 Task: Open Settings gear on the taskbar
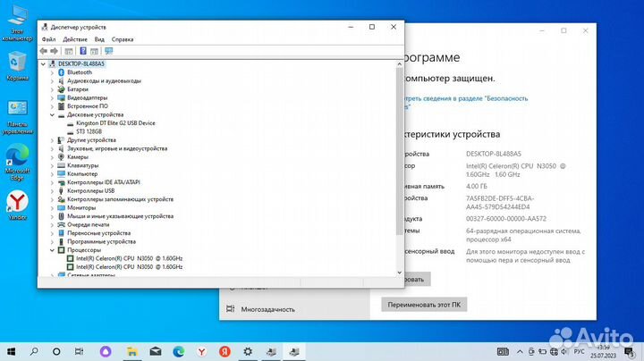(x=248, y=351)
